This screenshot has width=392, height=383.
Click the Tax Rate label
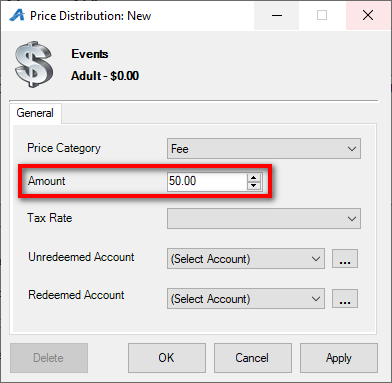pyautogui.click(x=50, y=218)
